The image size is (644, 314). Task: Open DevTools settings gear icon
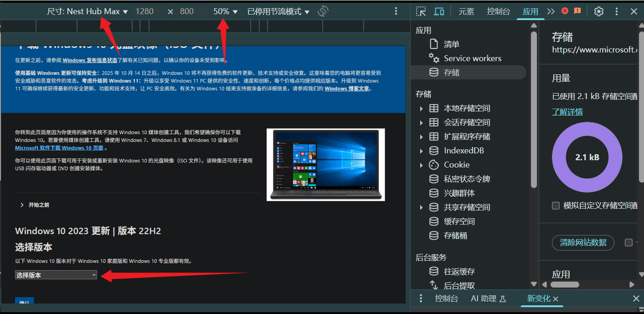click(x=599, y=11)
